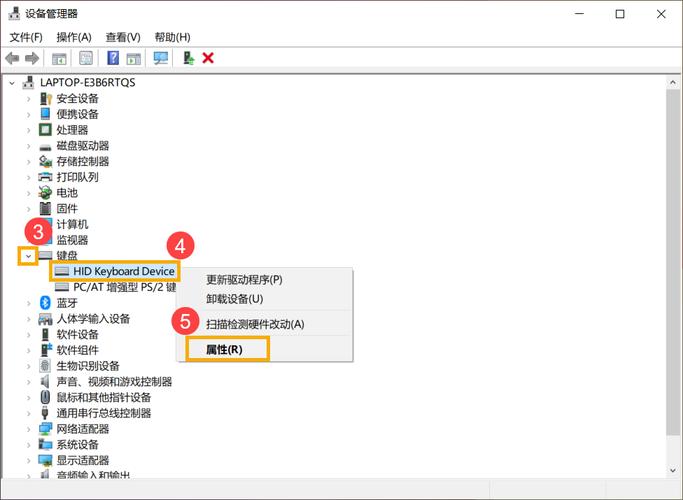Click the properties toolbar icon
This screenshot has width=683, height=500.
(86, 58)
